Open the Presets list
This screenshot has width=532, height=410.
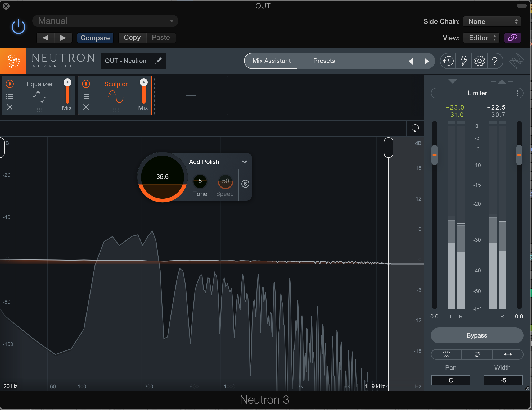pos(319,61)
